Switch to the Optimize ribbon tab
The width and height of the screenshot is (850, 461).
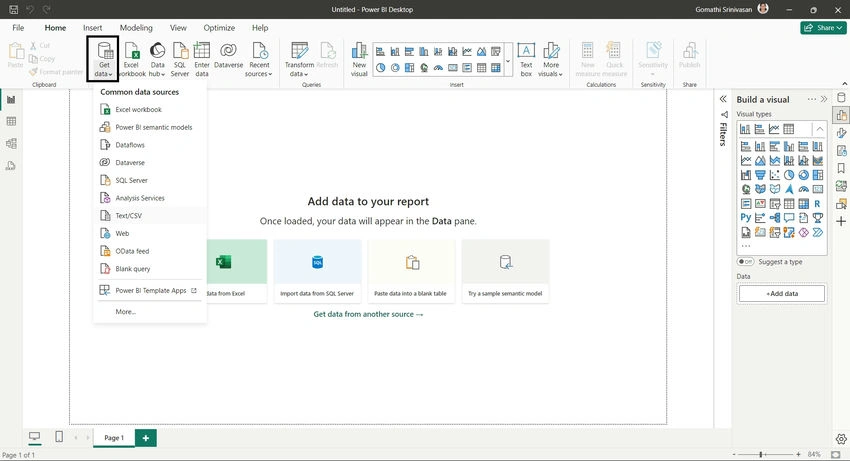pos(219,28)
